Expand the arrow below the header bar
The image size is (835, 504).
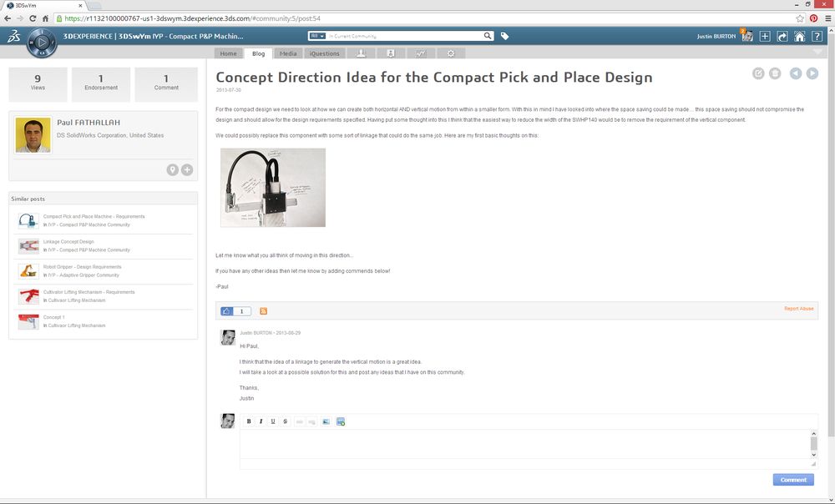coord(817,53)
